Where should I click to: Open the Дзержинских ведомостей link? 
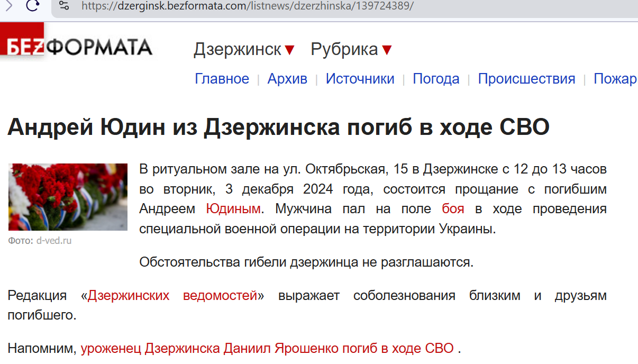172,296
